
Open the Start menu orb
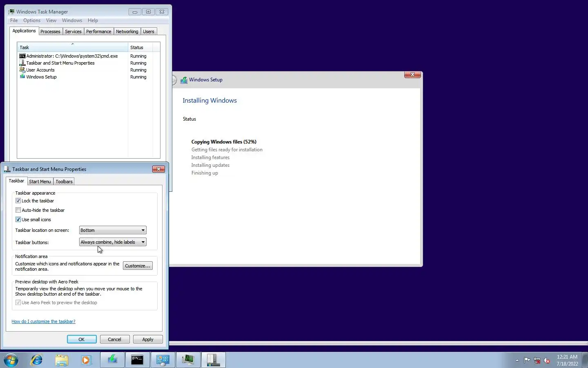(11, 360)
